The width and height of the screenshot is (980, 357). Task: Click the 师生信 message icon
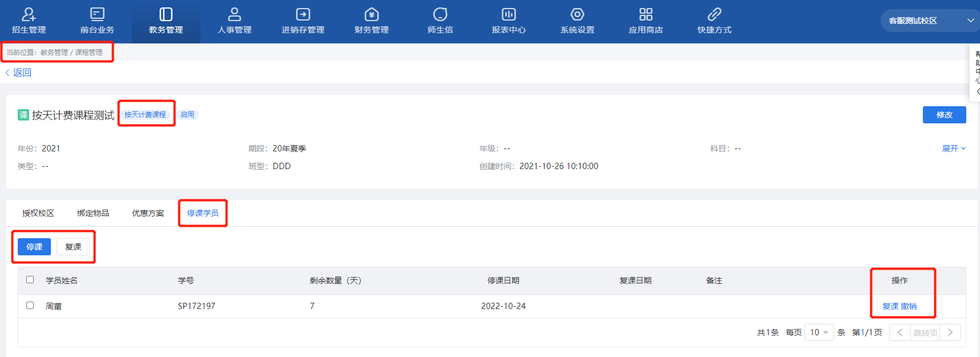(440, 15)
